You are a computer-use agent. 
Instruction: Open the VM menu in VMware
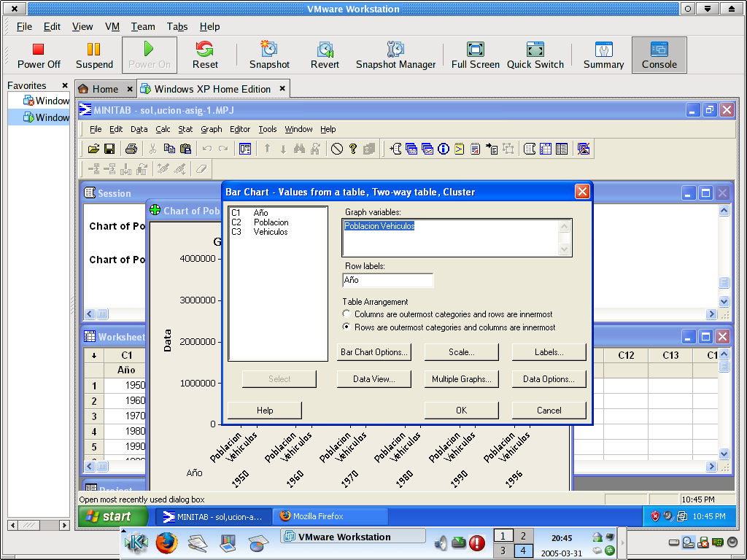coord(112,27)
